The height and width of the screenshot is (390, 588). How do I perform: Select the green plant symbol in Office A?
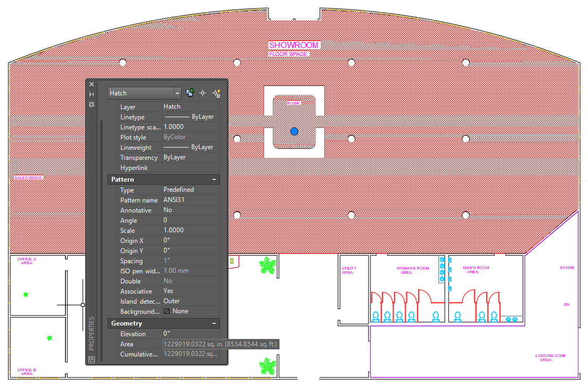pyautogui.click(x=26, y=295)
